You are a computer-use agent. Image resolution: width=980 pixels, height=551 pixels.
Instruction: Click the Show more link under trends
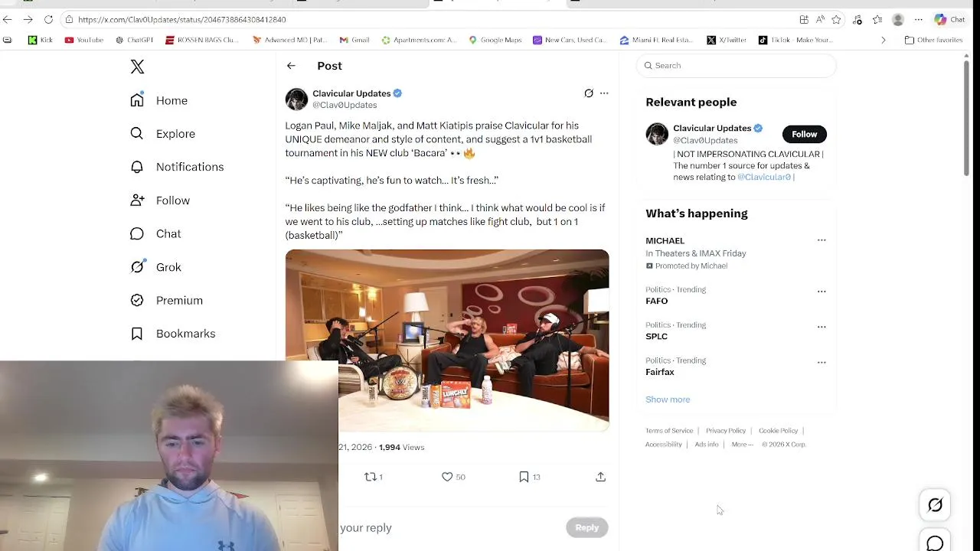[x=668, y=399]
